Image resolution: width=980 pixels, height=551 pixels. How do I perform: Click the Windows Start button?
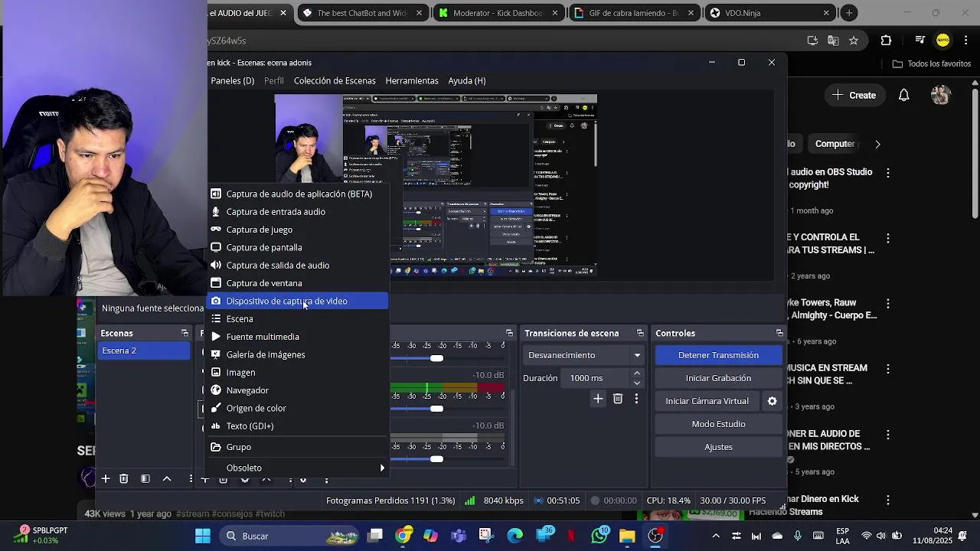coord(203,536)
